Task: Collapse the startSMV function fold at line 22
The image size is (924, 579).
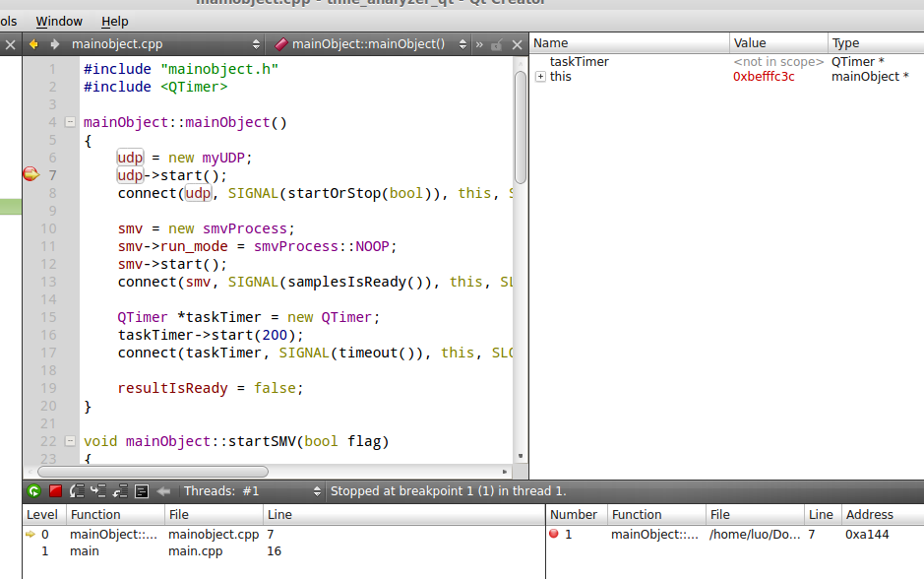Action: click(x=70, y=441)
